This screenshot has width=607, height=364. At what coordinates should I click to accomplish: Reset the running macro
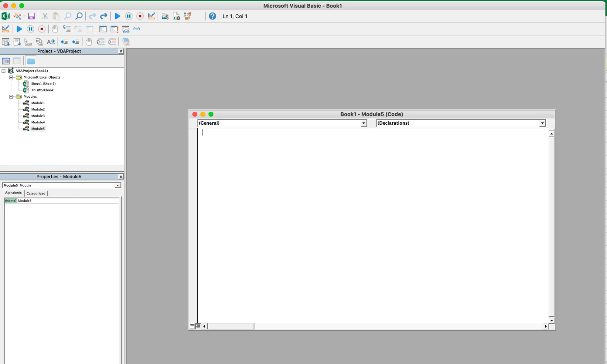click(140, 16)
